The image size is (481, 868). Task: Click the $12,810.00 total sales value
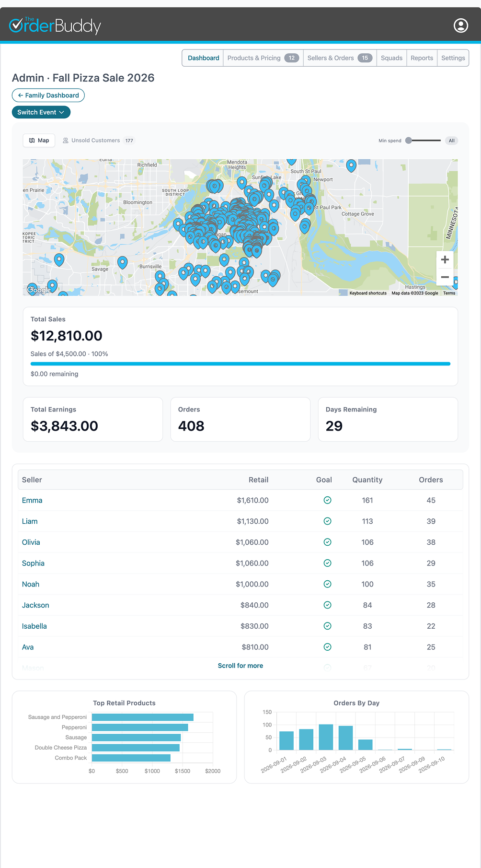67,336
